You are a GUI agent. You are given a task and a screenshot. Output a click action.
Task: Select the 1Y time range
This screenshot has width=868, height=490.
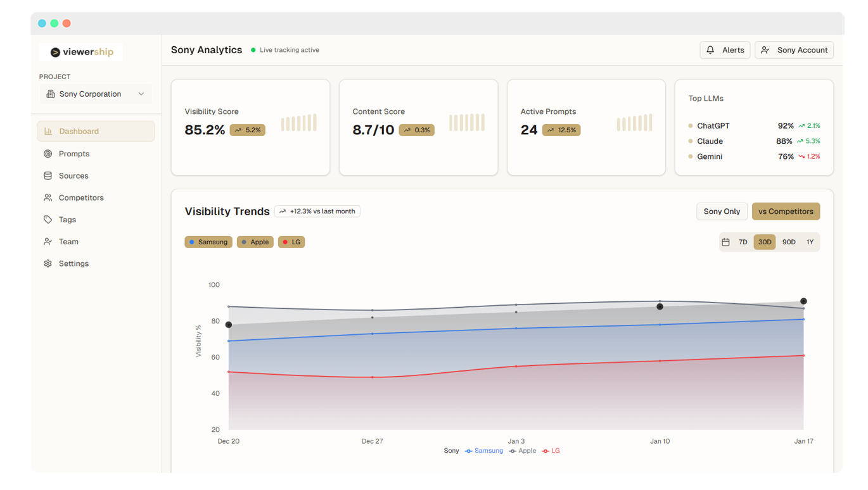(810, 242)
